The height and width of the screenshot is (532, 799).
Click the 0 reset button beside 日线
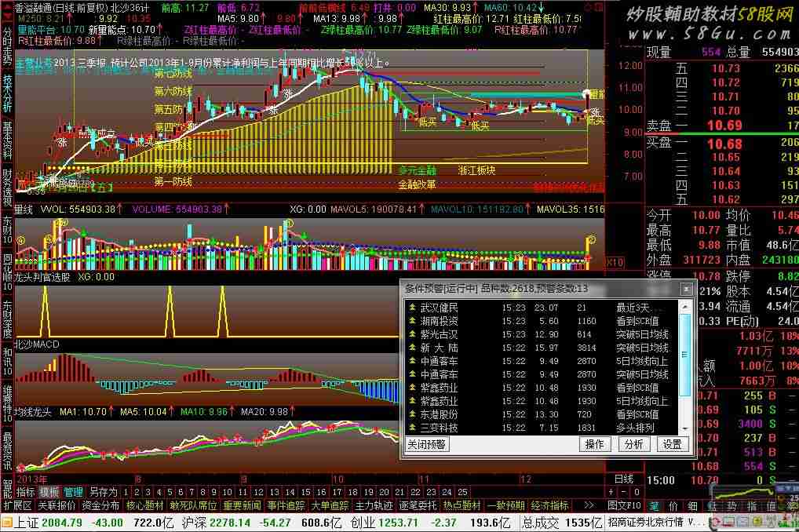637,492
